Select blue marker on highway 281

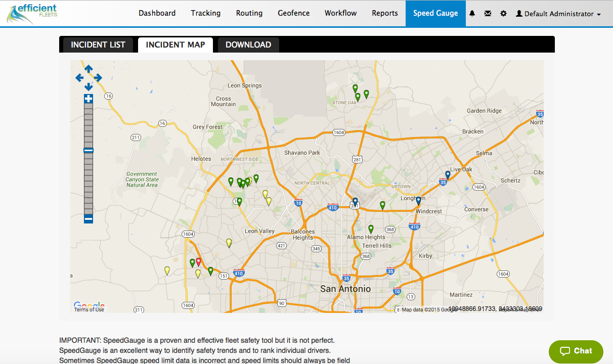tap(355, 202)
